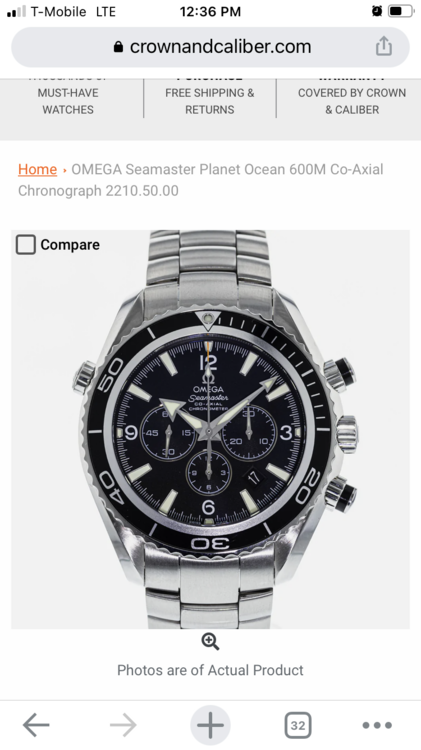Open the tab switcher showing 32
This screenshot has height=750, width=421.
pyautogui.click(x=298, y=725)
